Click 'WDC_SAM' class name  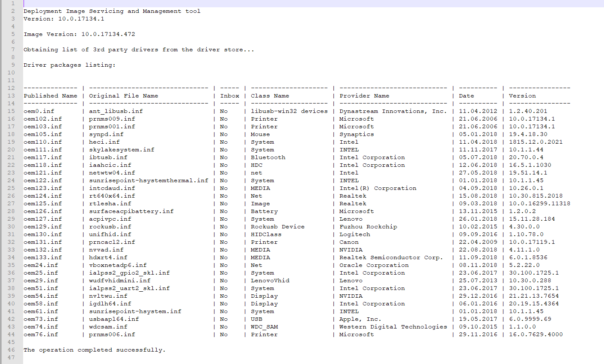click(264, 327)
